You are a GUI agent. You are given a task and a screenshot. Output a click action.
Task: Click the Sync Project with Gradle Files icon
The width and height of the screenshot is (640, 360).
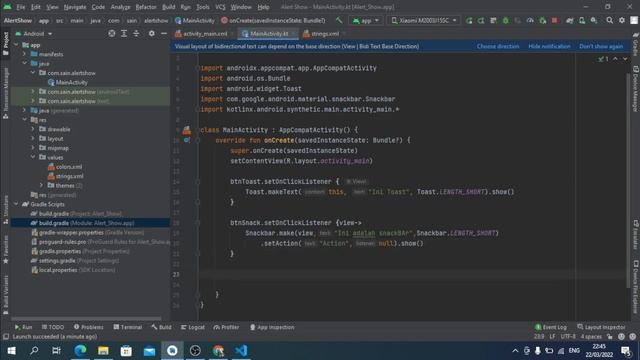[569, 20]
